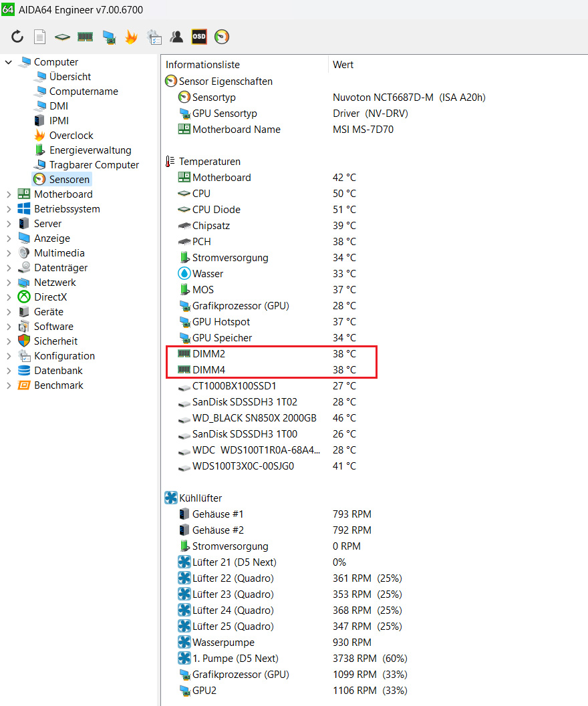Open the Report document icon in toolbar
Viewport: 588px width, 706px height.
pos(39,37)
